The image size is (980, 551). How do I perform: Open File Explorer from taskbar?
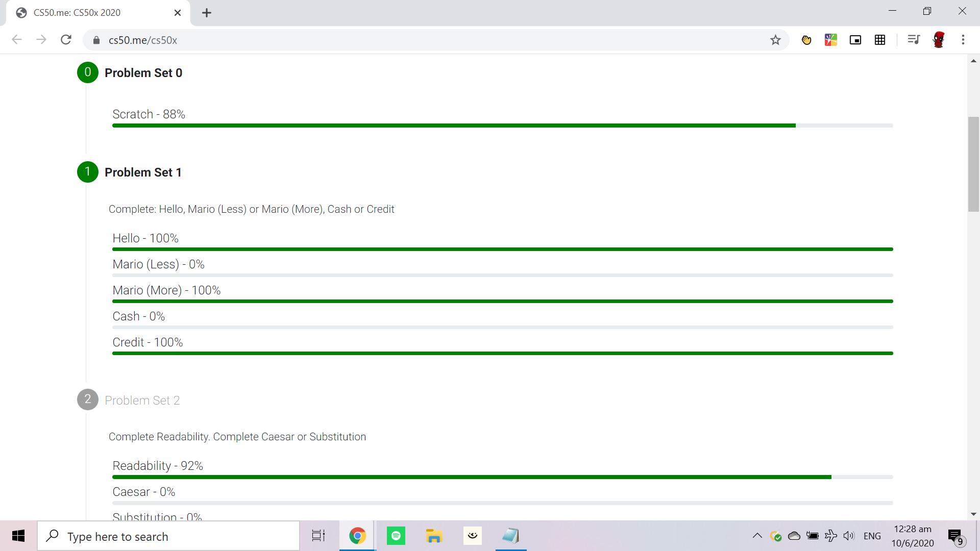click(434, 536)
